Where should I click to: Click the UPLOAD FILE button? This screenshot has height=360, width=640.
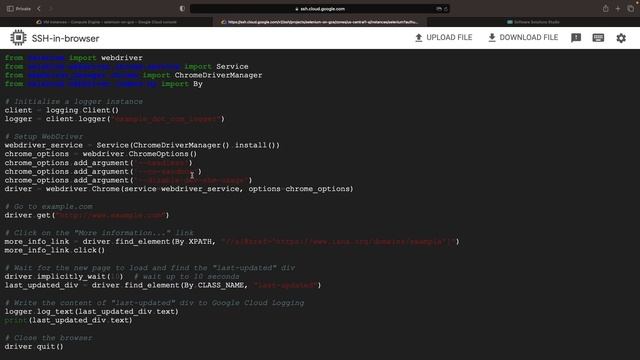(x=443, y=38)
